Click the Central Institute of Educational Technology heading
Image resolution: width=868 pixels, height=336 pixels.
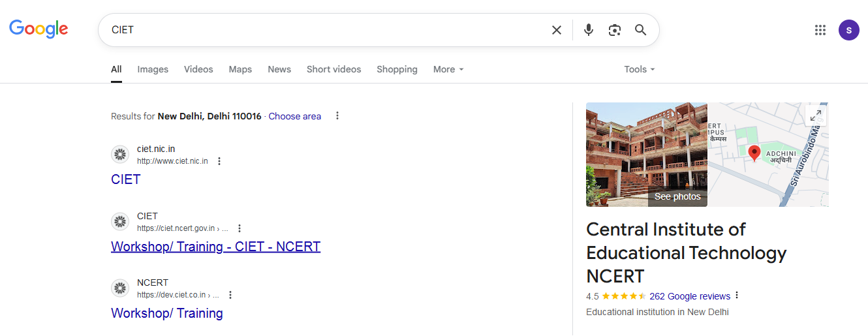pyautogui.click(x=687, y=252)
